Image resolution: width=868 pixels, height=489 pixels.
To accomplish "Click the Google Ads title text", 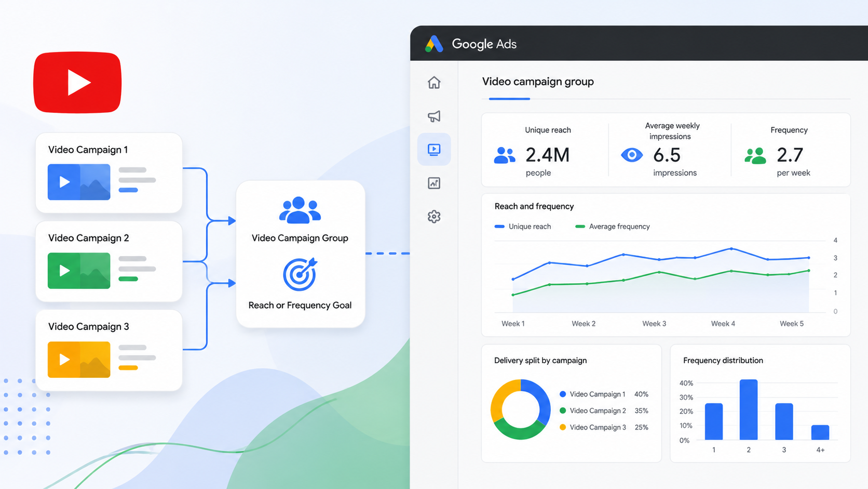I will coord(484,44).
